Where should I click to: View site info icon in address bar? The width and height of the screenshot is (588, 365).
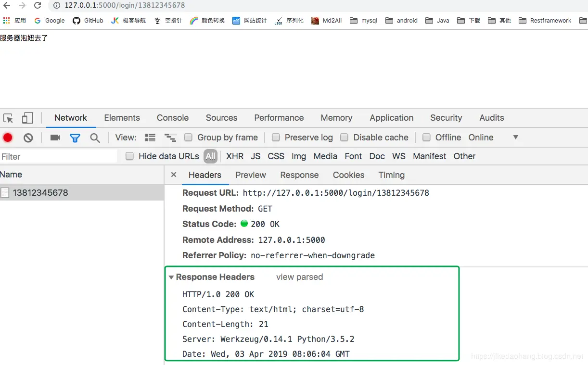click(56, 5)
